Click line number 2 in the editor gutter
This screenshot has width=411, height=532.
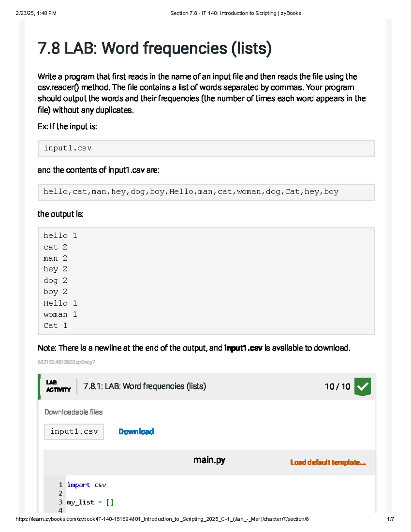click(60, 493)
